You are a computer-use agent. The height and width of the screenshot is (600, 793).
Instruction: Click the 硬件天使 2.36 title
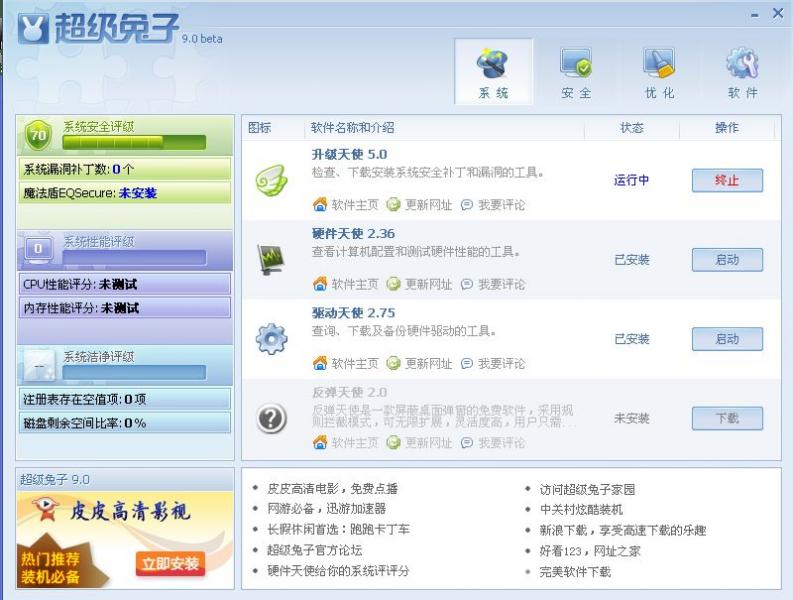353,234
